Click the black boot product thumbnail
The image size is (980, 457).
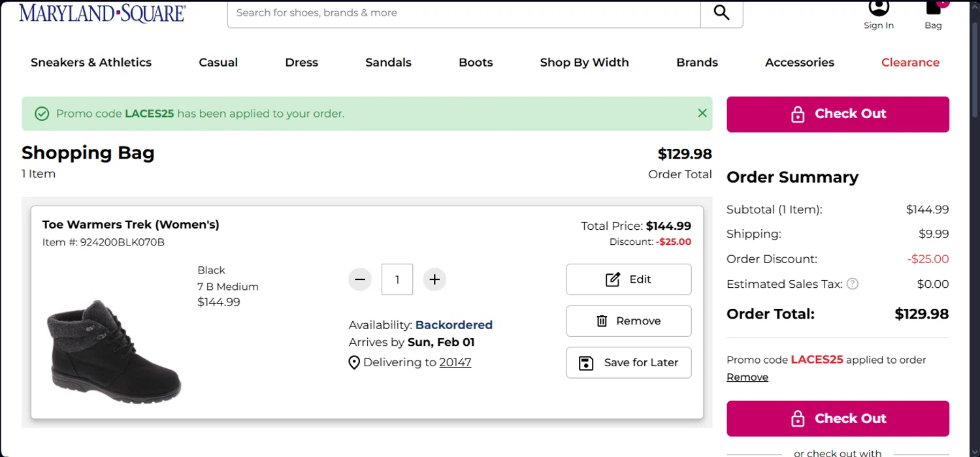114,351
